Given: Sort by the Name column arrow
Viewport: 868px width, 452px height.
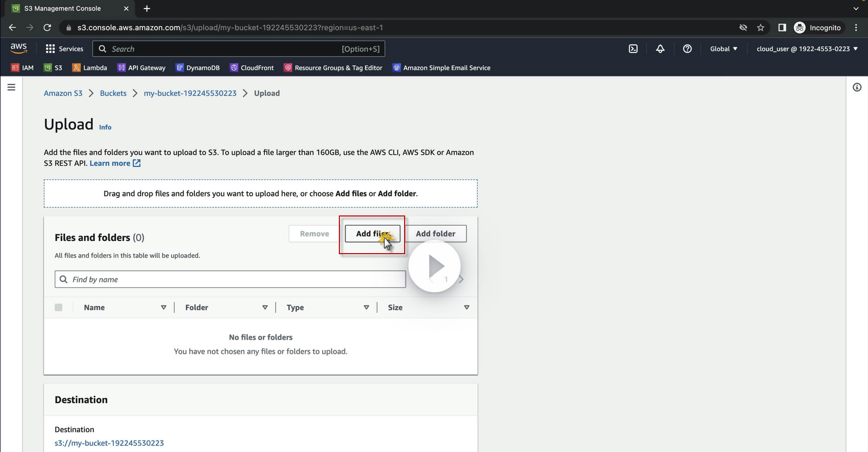Looking at the screenshot, I should pos(164,307).
